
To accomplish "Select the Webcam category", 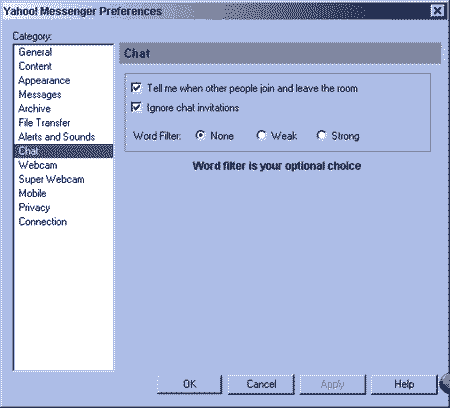I will (38, 165).
